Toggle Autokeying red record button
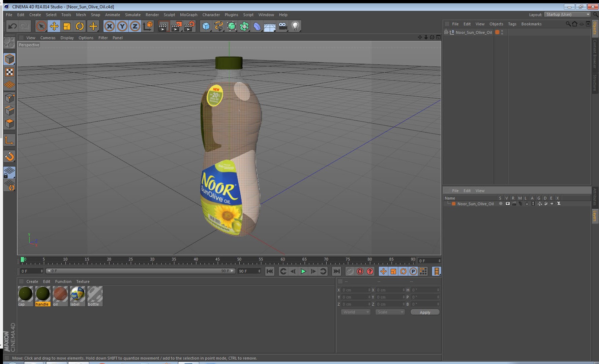 tap(360, 271)
